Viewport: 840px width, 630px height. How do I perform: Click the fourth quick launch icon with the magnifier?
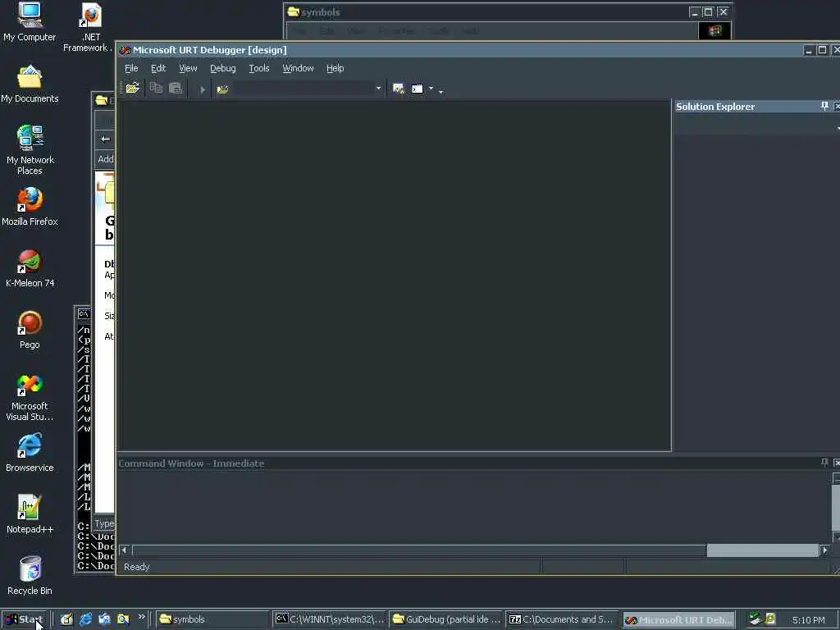click(x=123, y=619)
